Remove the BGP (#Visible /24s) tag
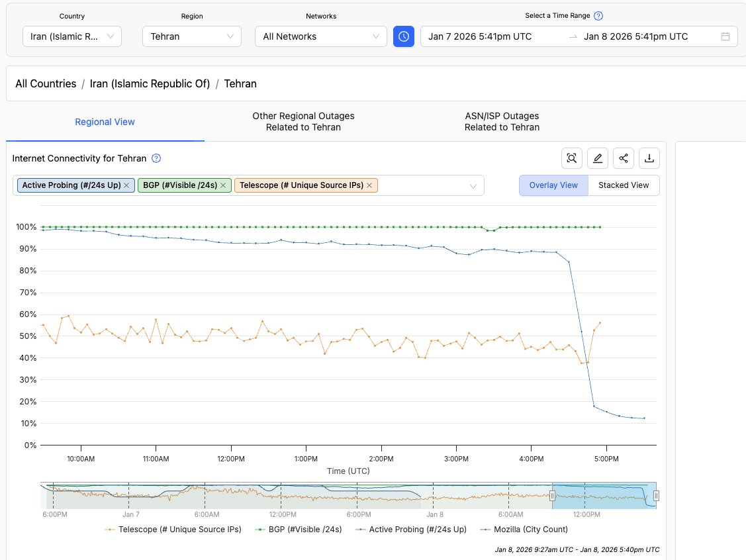The image size is (746, 560). click(223, 185)
